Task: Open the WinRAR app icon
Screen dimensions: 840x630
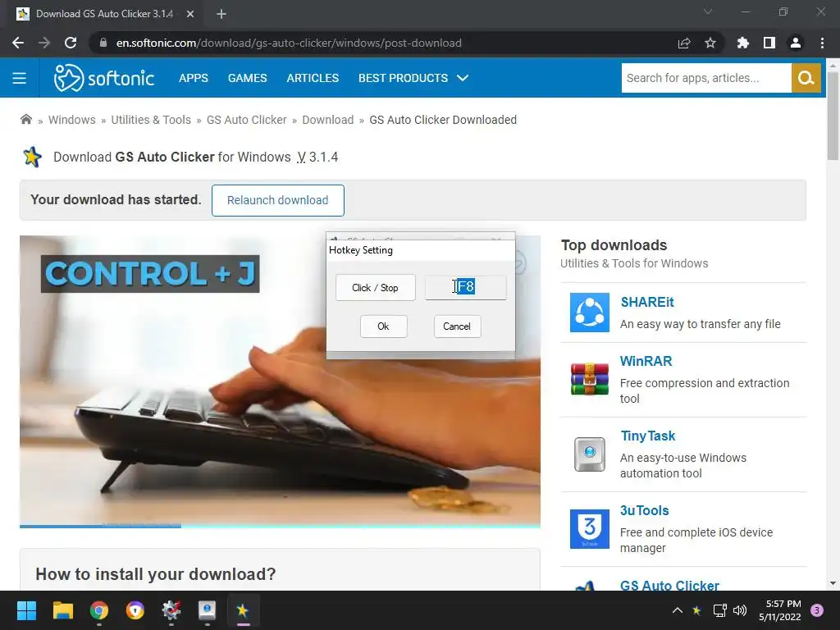Action: 589,379
